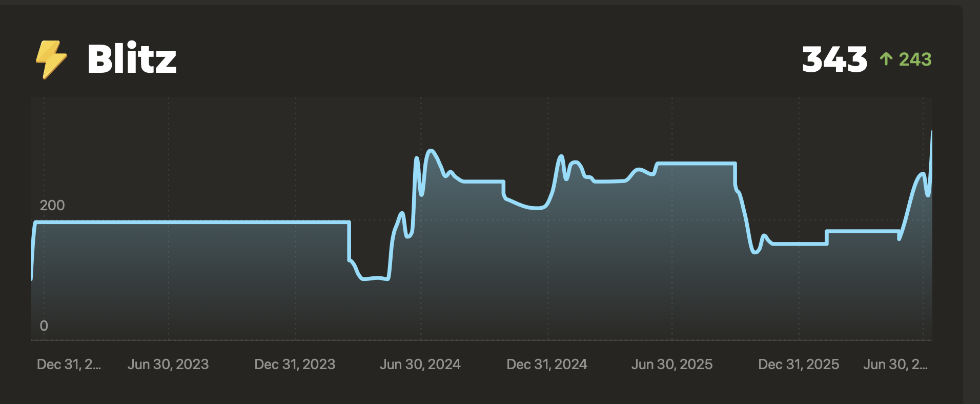Click the rating dip before Jun 30, 2024
Screen dimensions: 980x404
[374, 278]
